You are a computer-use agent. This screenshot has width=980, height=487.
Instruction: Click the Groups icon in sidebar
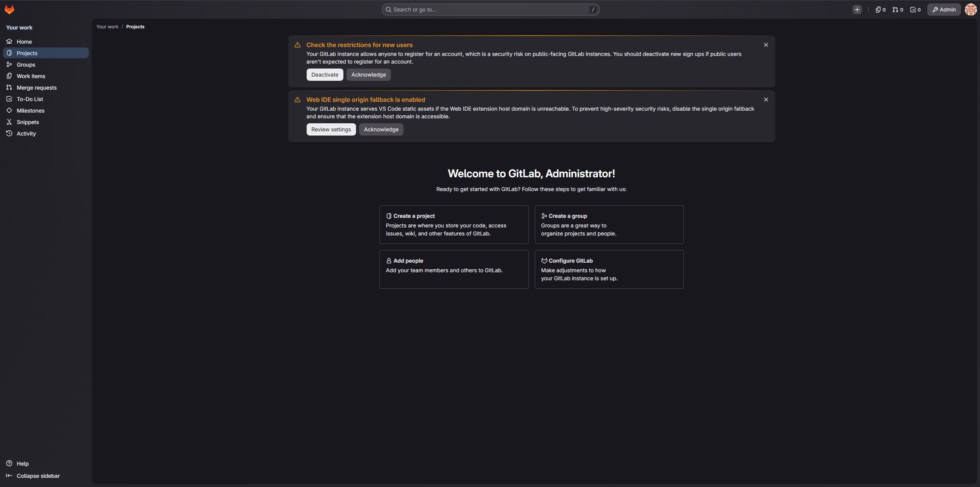[9, 64]
